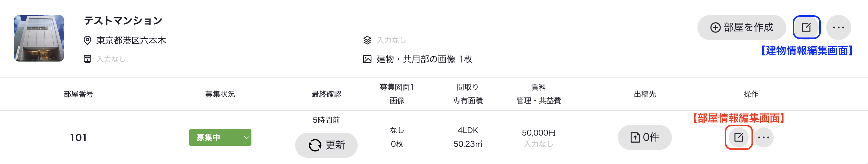Image resolution: width=868 pixels, height=164 pixels.
Task: Select the 部屋番号 column header
Action: pos(78,94)
